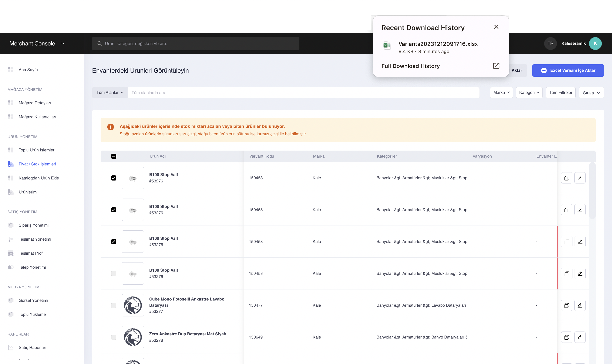
Task: Click the first B100 Stop Valf product thumbnail
Action: coord(133,178)
